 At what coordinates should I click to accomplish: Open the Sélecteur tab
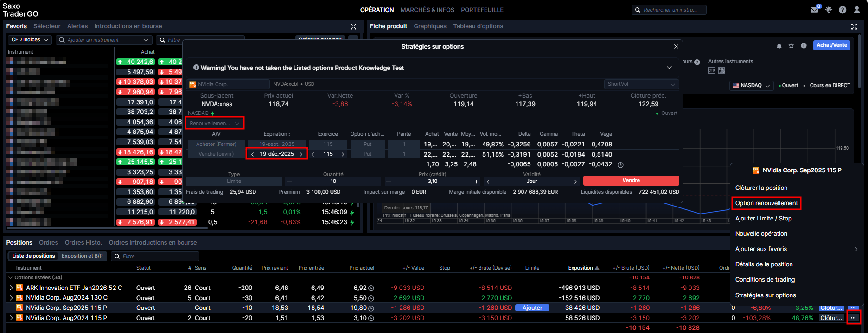pyautogui.click(x=47, y=26)
